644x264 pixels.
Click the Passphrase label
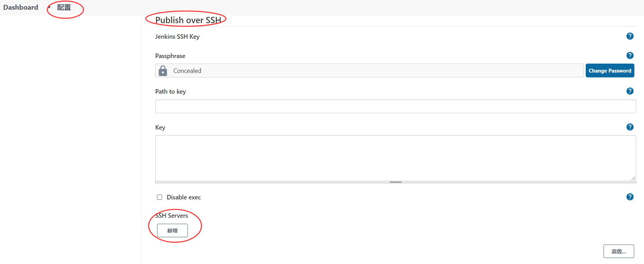pyautogui.click(x=170, y=56)
